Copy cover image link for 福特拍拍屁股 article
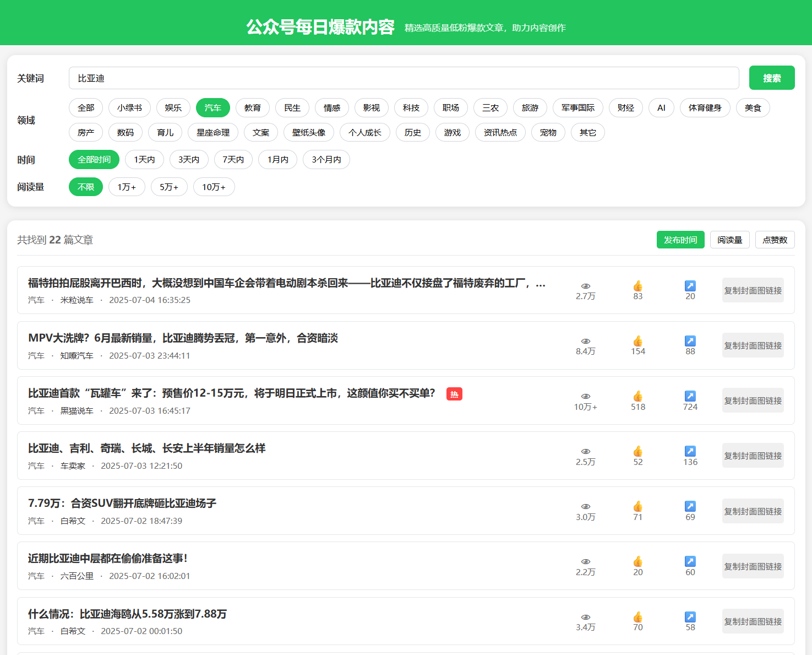Screen dimensions: 812x655 pos(753,290)
